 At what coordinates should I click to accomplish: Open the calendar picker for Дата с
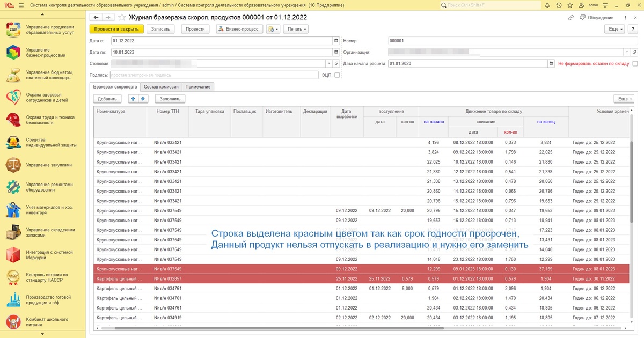pos(336,41)
